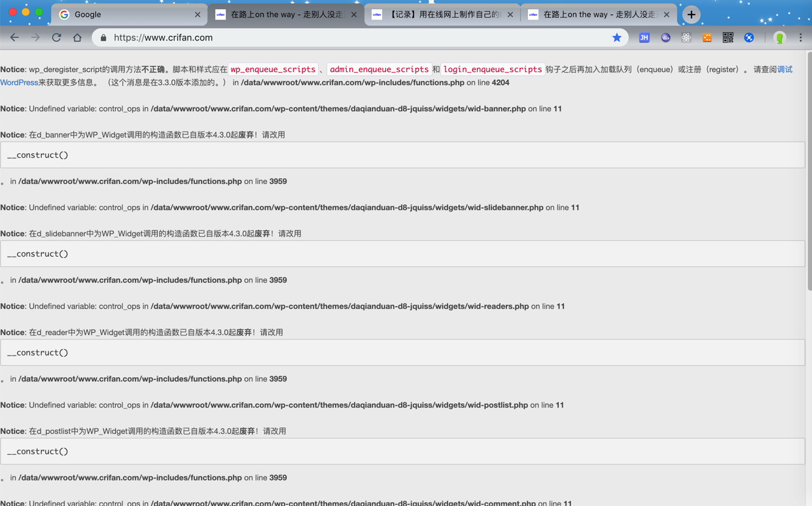Open the green user profile avatar

click(779, 38)
